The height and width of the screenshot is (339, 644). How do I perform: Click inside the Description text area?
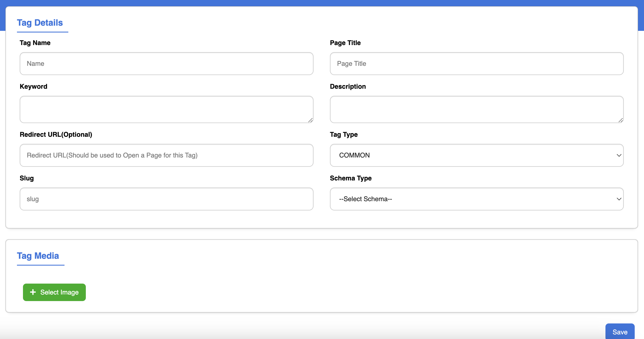click(476, 109)
